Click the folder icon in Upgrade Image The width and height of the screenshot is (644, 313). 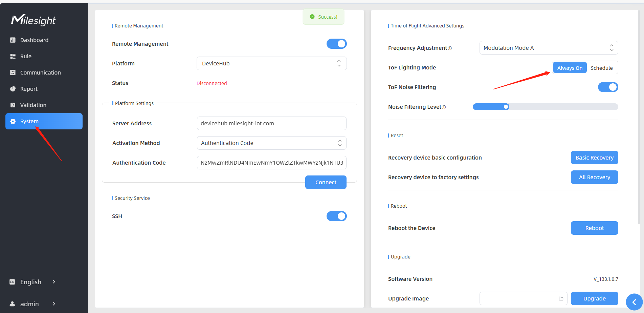[561, 298]
